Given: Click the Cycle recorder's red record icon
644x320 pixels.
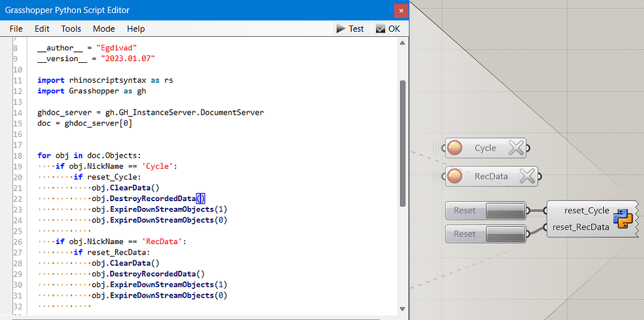Looking at the screenshot, I should [x=455, y=148].
